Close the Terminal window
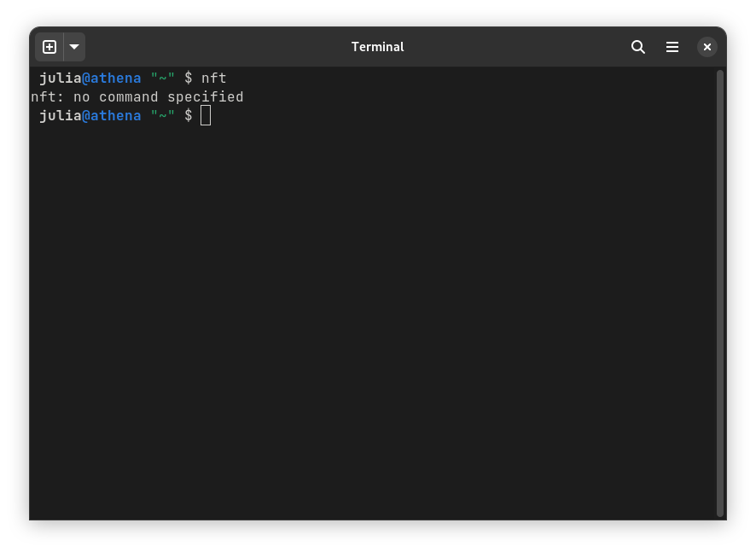The width and height of the screenshot is (756, 552). [x=707, y=47]
